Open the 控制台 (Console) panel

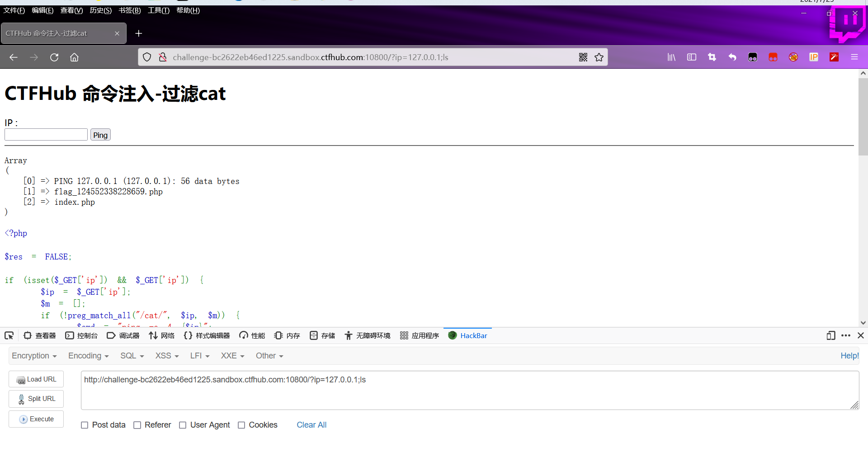82,335
